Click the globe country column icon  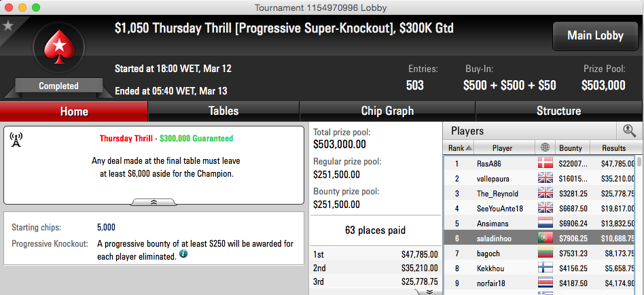coord(545,148)
